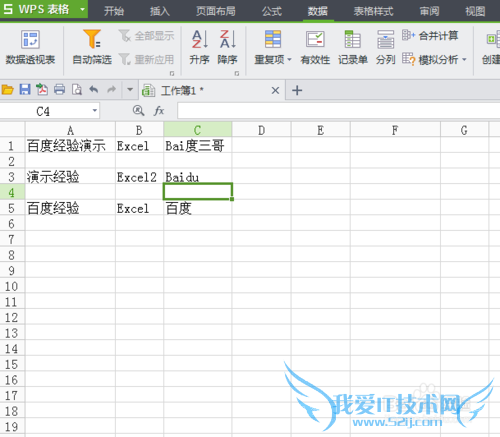The image size is (500, 437).
Task: Click in the formula bar input
Action: pos(339,111)
